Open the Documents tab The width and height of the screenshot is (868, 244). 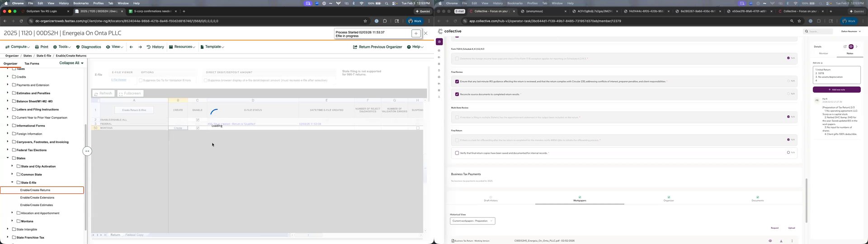tap(758, 199)
